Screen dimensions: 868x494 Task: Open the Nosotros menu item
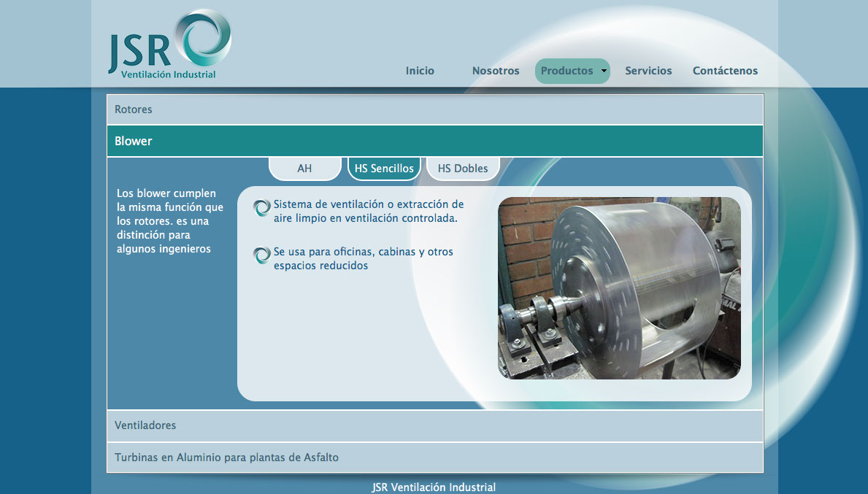tap(496, 71)
